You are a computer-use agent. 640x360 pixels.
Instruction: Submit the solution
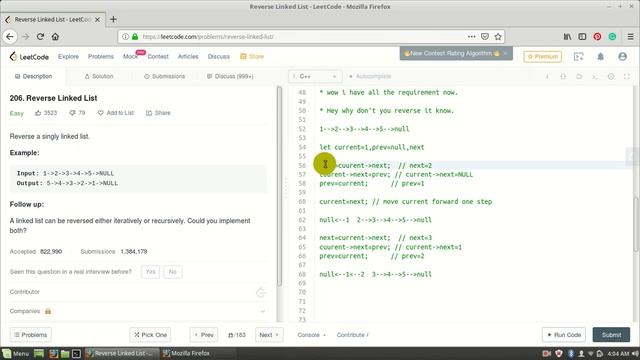[611, 335]
